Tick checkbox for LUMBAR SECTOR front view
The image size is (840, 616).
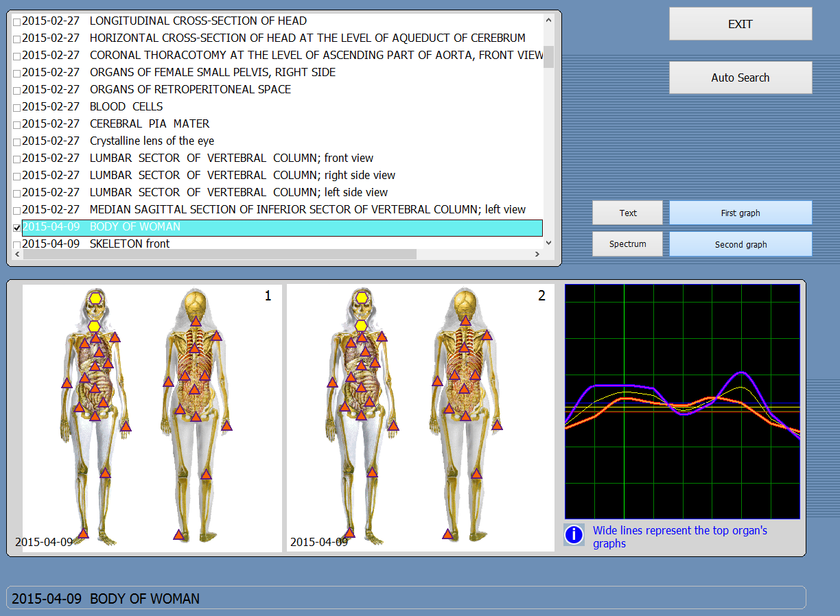(x=17, y=159)
